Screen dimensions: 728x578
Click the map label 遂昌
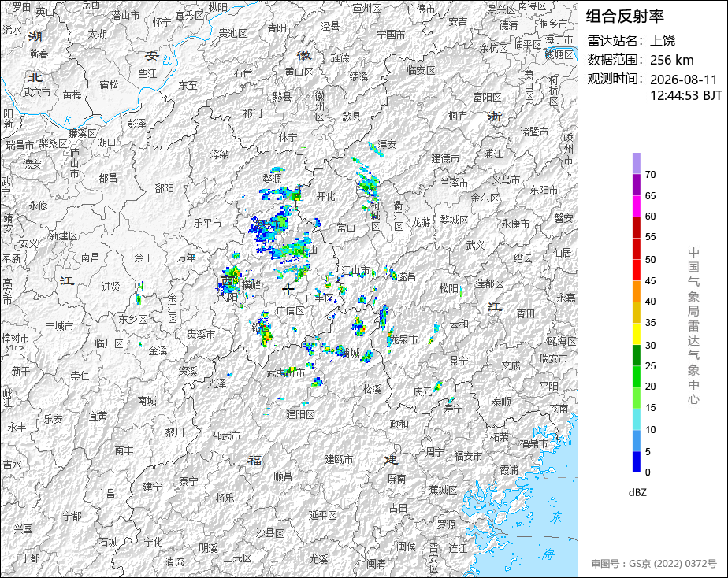407,276
